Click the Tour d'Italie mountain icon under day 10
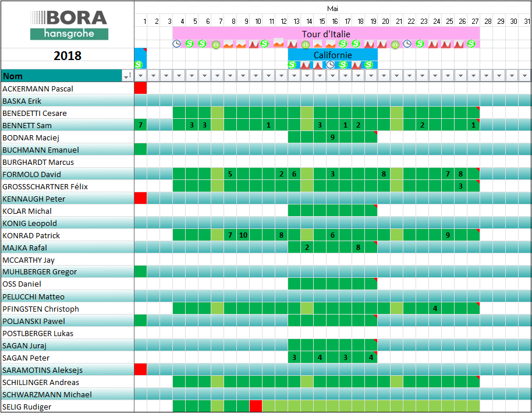This screenshot has height=413, width=532. pos(254,44)
